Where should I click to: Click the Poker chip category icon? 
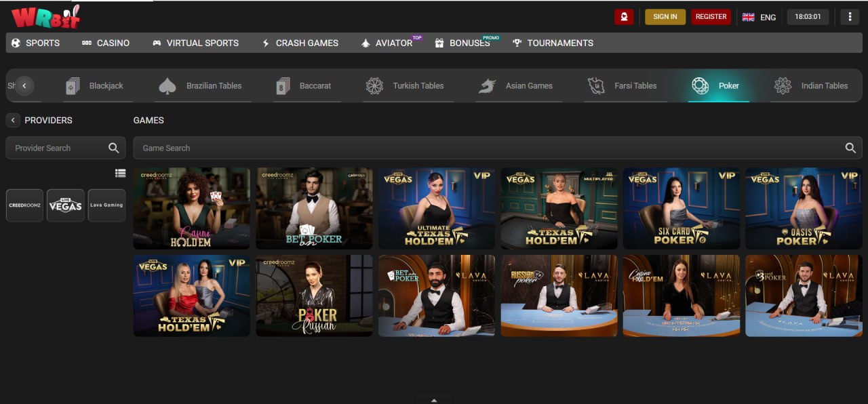(700, 85)
